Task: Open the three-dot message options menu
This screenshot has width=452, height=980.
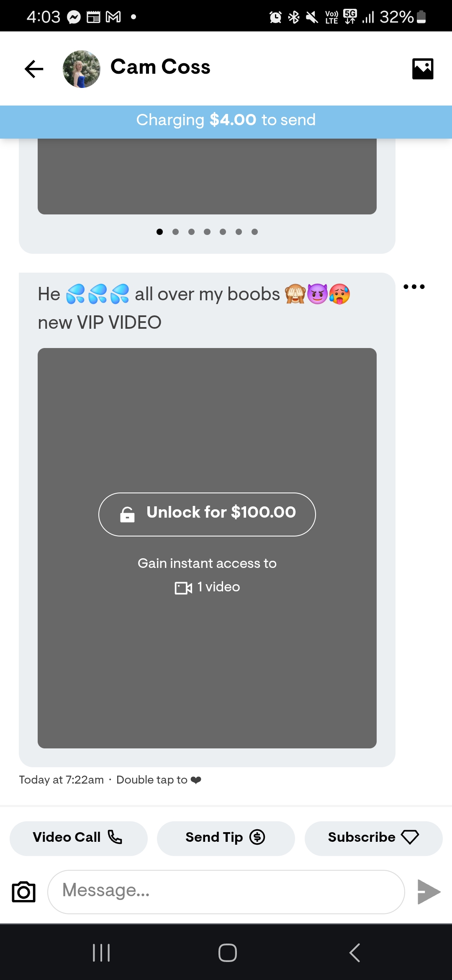Action: click(414, 286)
